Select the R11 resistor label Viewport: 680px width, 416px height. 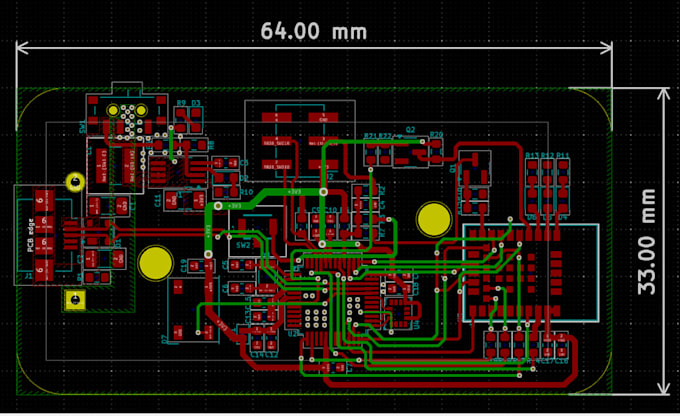(563, 155)
